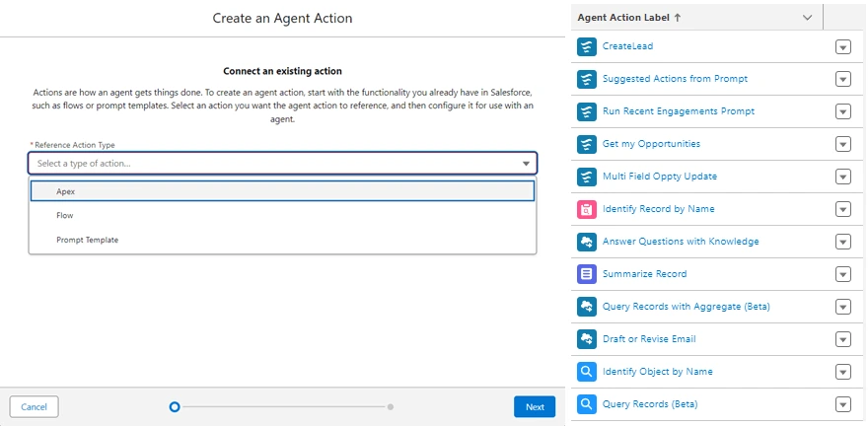Click the Answer Questions with Knowledge icon
868x426 pixels.
pos(586,242)
